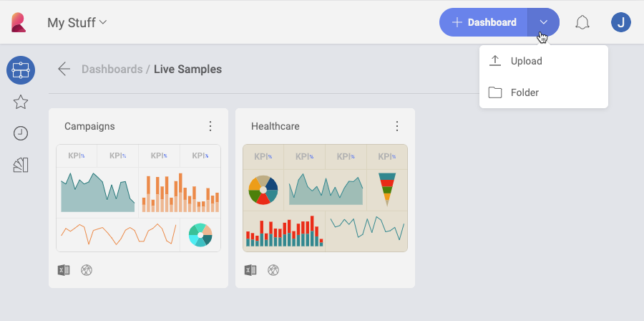Navigate to the Dashboards breadcrumb link
The image size is (644, 321).
click(x=112, y=70)
